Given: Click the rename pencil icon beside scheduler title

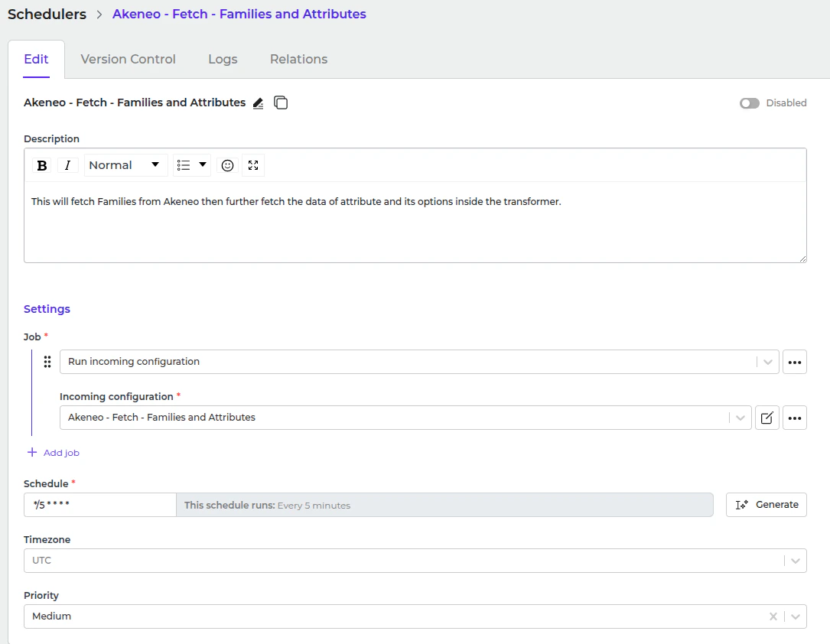Looking at the screenshot, I should 258,103.
